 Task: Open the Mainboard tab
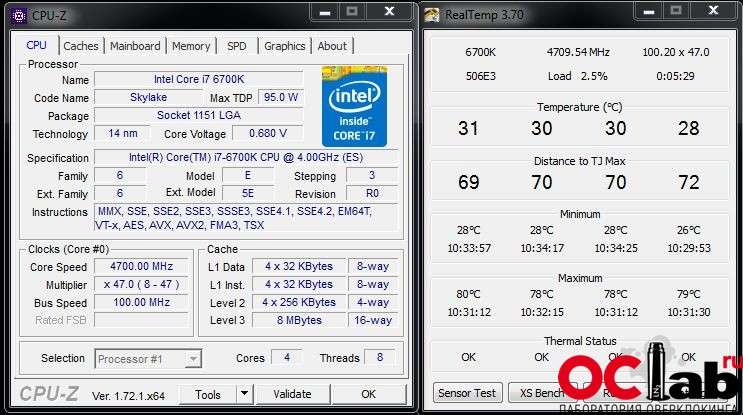(x=135, y=46)
